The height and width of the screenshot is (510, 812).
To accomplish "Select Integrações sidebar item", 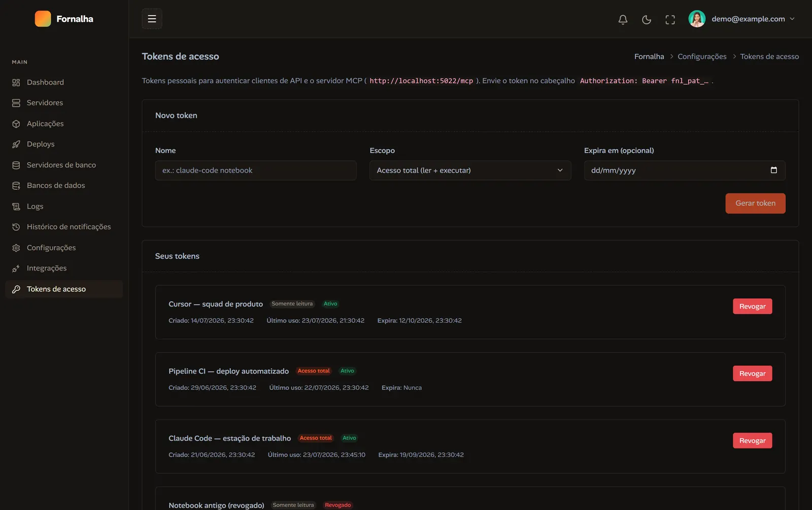I will 64,268.
